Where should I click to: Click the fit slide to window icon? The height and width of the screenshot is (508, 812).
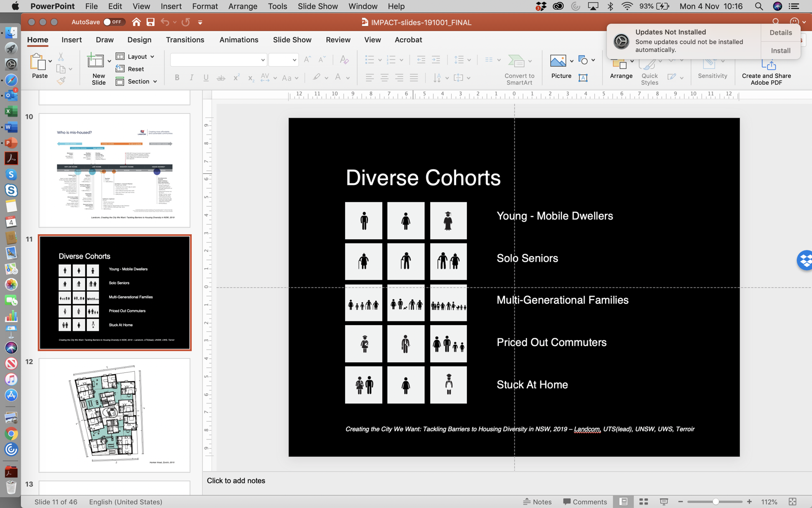[x=793, y=502]
